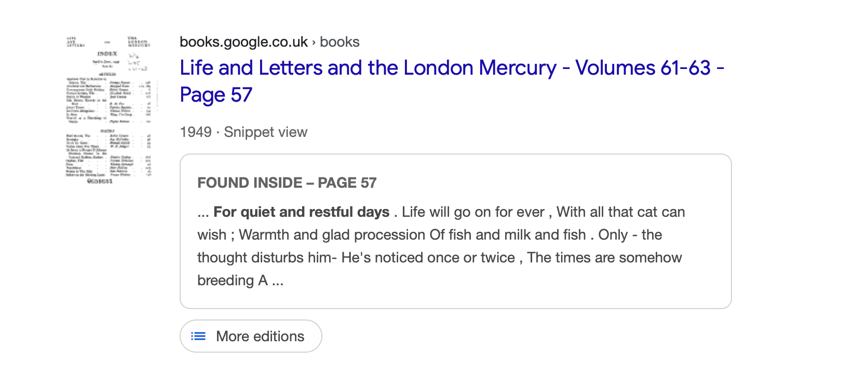Click the "Volumes 61-63" text in the title

coord(643,68)
